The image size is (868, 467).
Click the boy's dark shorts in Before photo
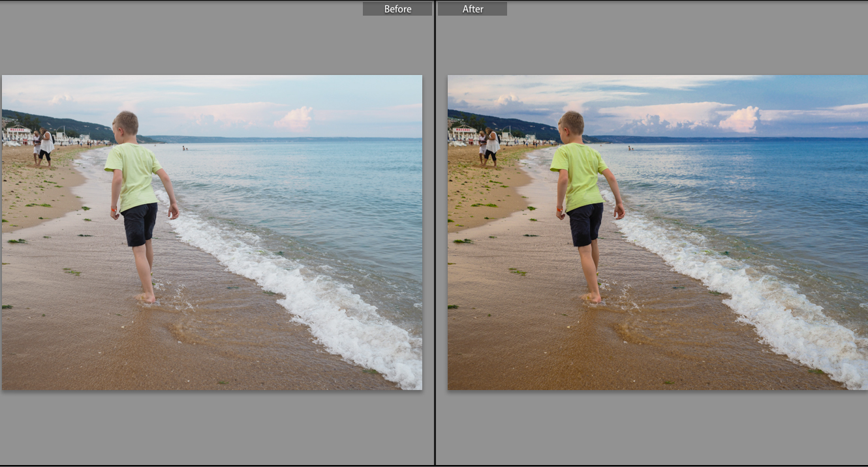(x=140, y=224)
